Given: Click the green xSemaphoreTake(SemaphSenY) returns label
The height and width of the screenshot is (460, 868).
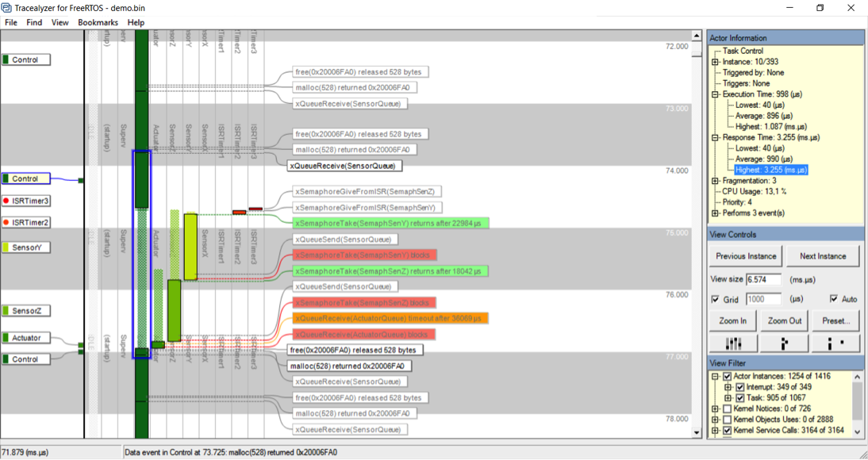Looking at the screenshot, I should pyautogui.click(x=391, y=223).
